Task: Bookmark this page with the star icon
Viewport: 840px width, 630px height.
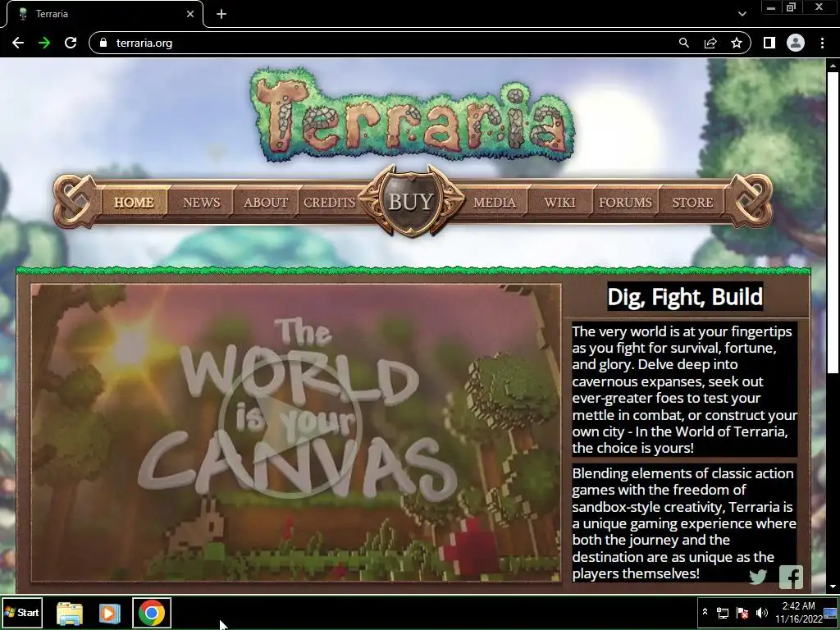Action: coord(737,43)
